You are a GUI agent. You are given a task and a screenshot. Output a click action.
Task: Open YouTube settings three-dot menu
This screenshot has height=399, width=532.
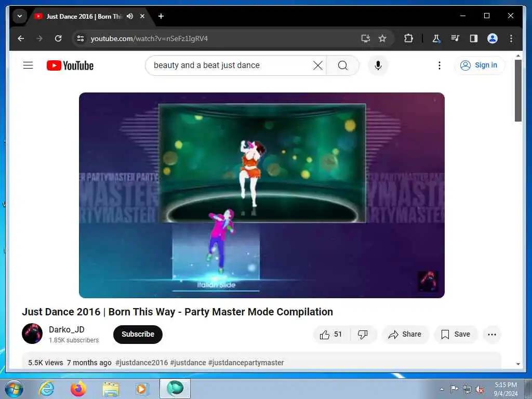(x=440, y=65)
